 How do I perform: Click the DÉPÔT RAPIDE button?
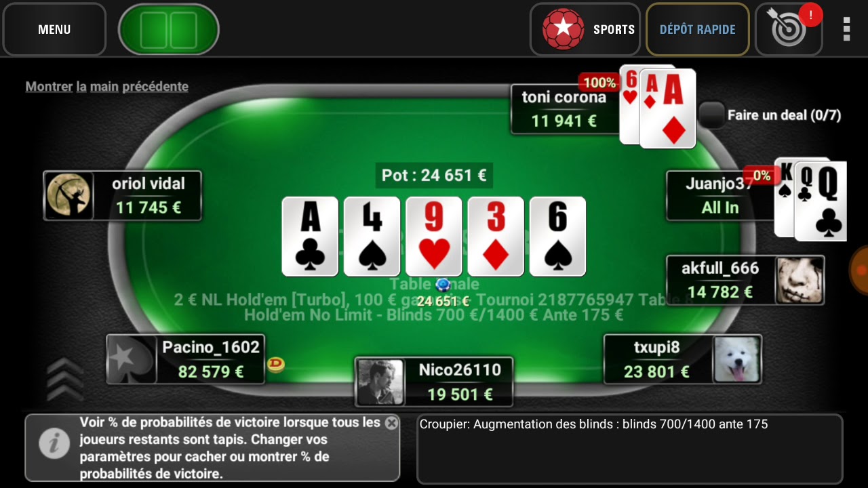click(x=698, y=29)
